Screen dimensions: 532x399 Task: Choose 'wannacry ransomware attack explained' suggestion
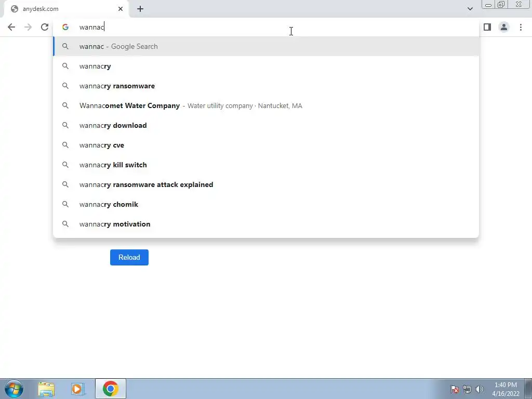pos(266,184)
